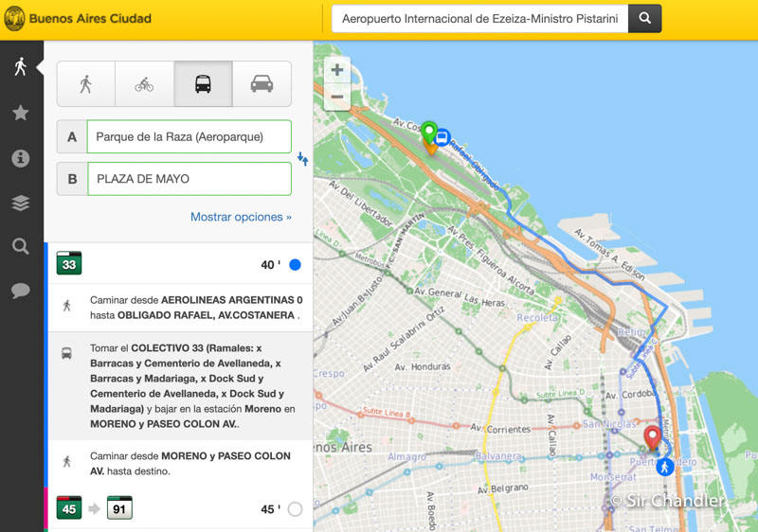
Task: Click the green bus 33 badge
Action: [x=69, y=263]
